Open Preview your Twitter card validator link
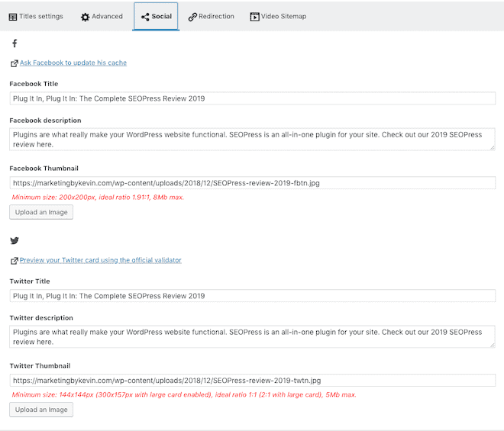The height and width of the screenshot is (431, 504). [x=101, y=260]
